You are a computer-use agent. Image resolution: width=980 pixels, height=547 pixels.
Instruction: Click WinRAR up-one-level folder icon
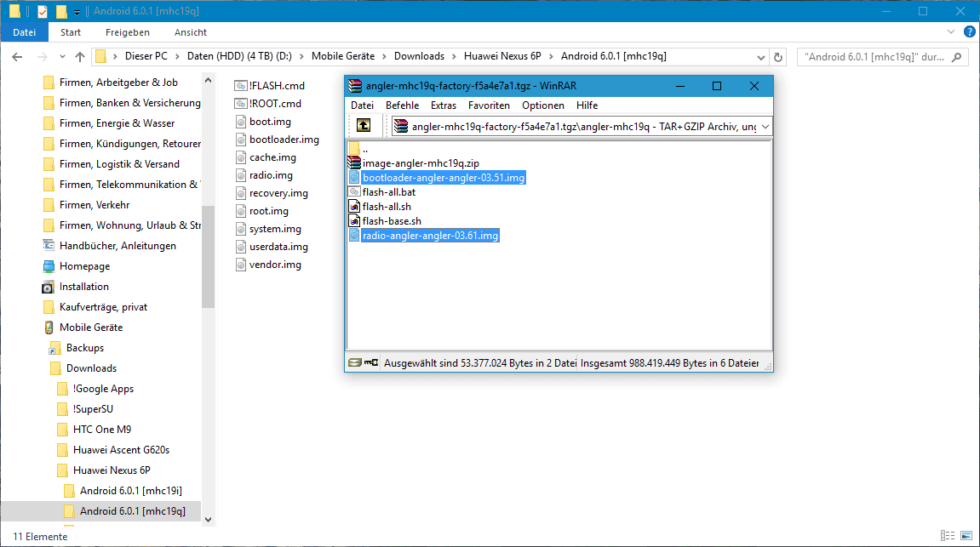point(363,126)
